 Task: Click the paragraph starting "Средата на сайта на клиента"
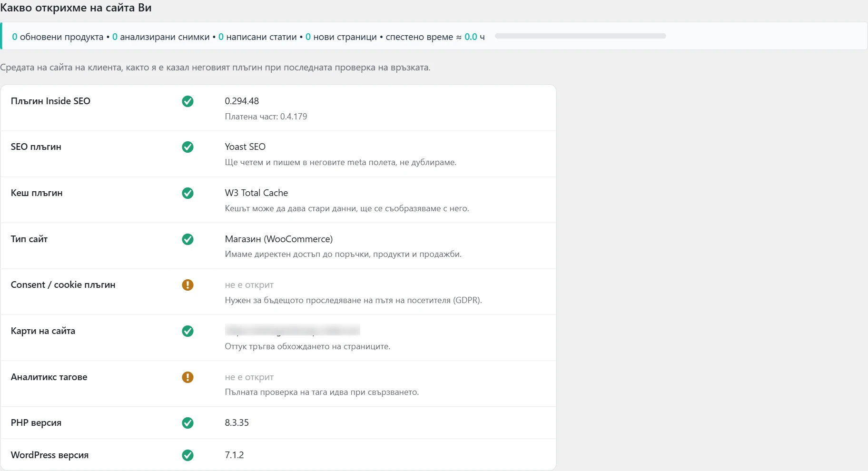[x=215, y=68]
